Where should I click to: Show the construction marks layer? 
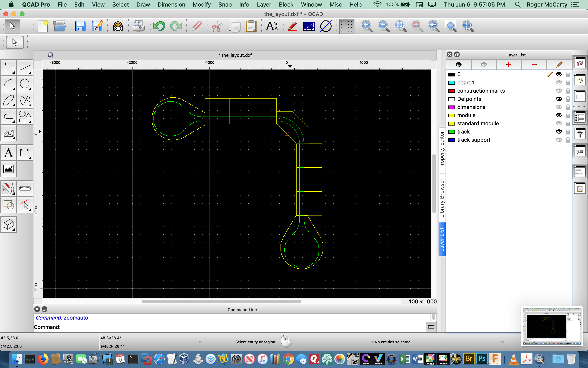click(559, 91)
